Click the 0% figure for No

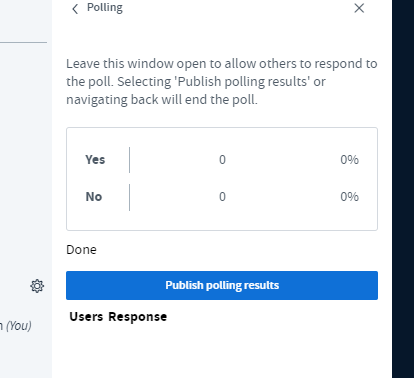tap(349, 197)
